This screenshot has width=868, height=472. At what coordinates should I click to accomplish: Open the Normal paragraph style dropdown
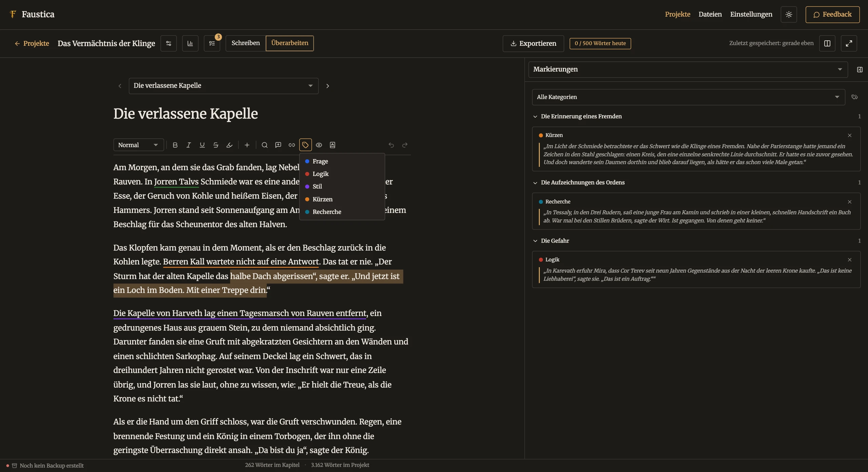point(138,145)
